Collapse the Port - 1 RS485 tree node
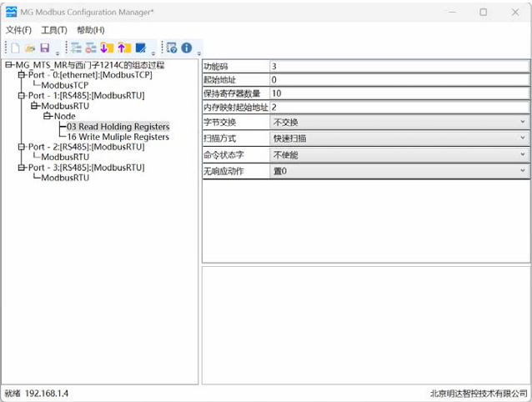The height and width of the screenshot is (402, 532). tap(22, 95)
